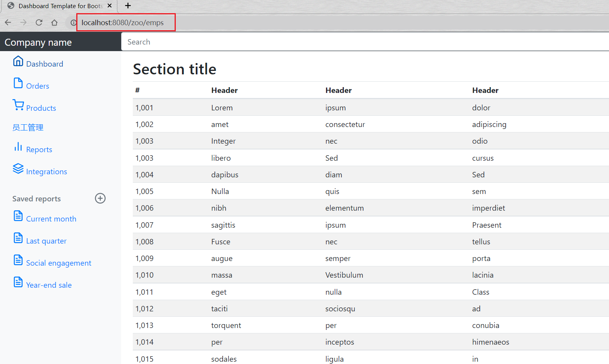This screenshot has height=364, width=609.
Task: Click the Reports bar chart icon
Action: [x=18, y=147]
